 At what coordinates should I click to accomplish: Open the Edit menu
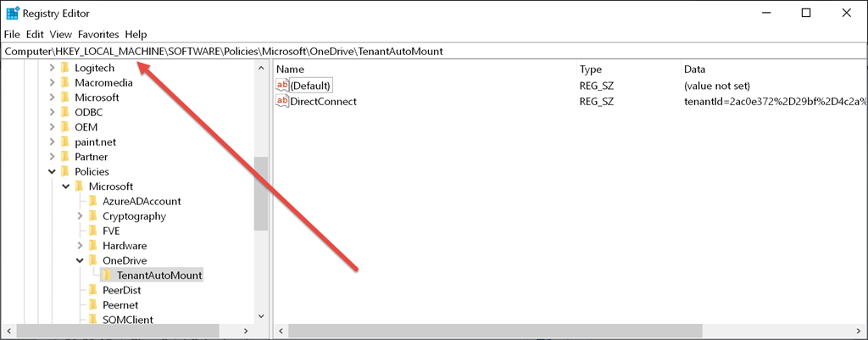tap(35, 35)
